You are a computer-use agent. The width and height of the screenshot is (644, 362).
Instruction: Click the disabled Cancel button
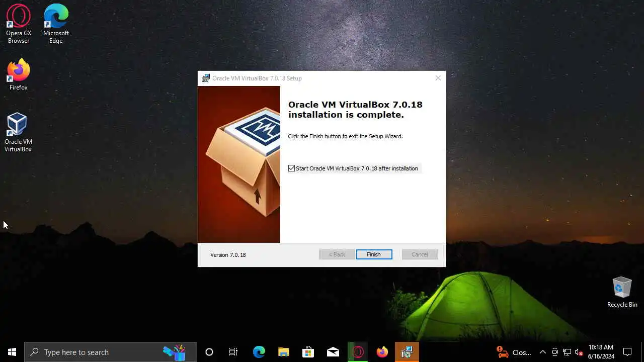pos(420,254)
